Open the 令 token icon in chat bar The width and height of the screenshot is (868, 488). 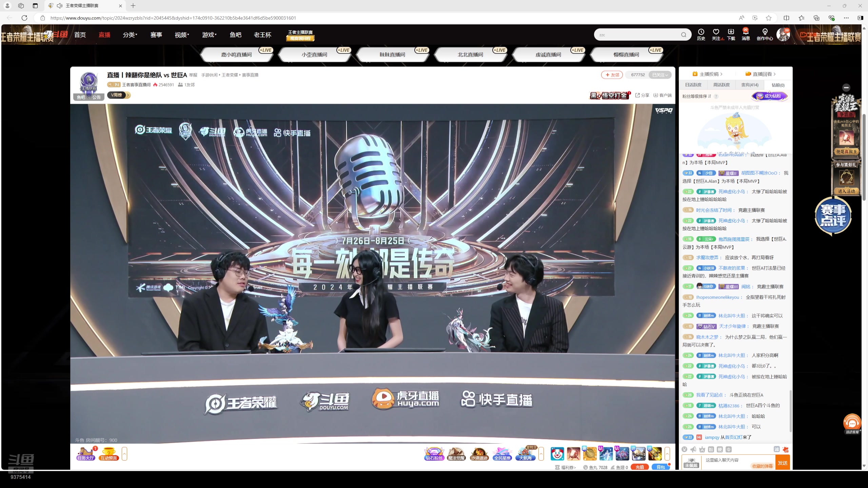click(729, 449)
